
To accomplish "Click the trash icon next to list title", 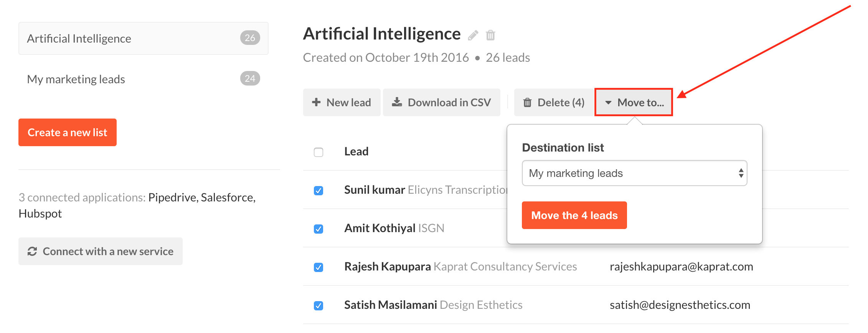I will pos(490,35).
